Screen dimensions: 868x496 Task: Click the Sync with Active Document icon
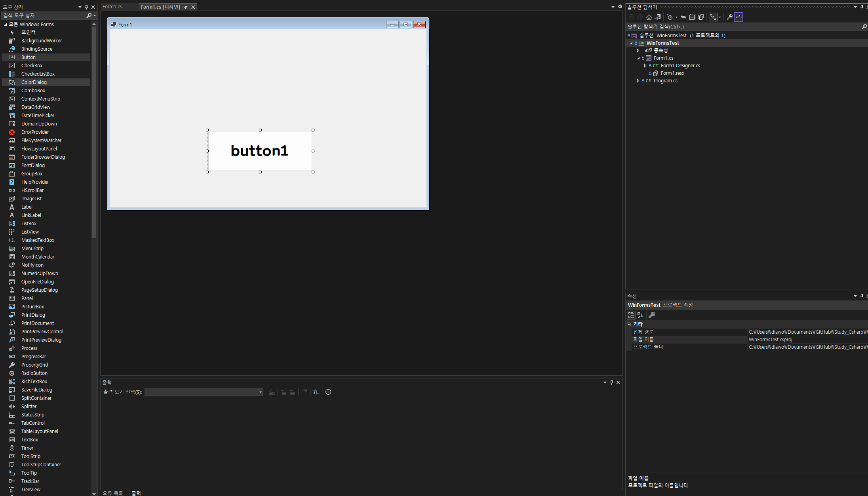coord(683,17)
